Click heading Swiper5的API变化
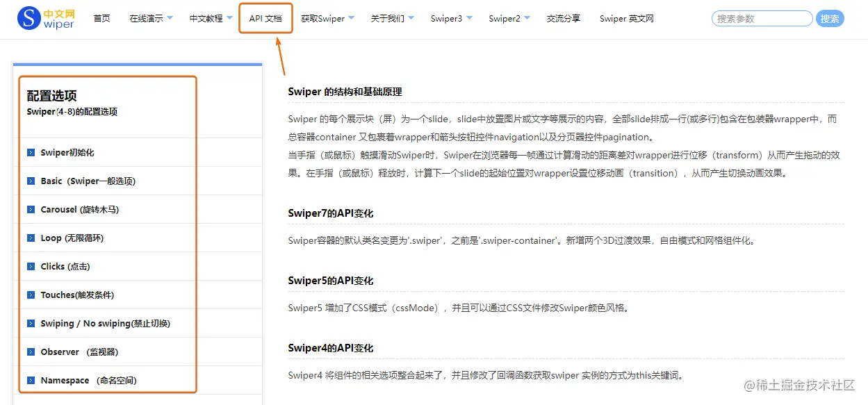This screenshot has height=405, width=868. pyautogui.click(x=331, y=281)
